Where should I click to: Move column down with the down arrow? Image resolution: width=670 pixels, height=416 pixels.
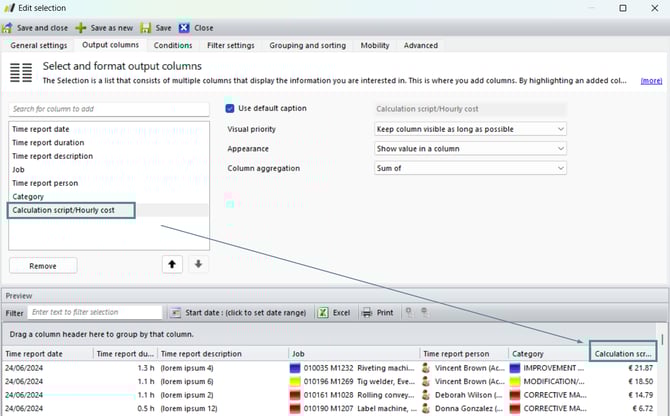point(197,264)
